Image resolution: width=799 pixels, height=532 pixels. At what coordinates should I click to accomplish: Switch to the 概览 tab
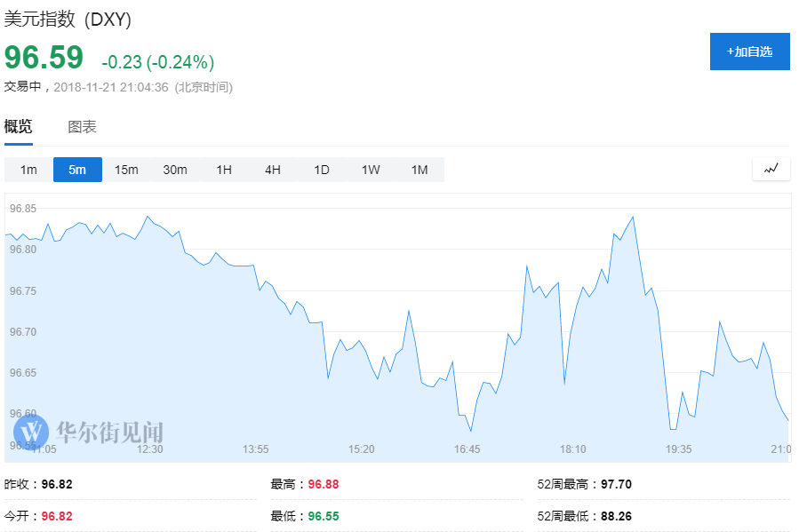click(x=18, y=127)
